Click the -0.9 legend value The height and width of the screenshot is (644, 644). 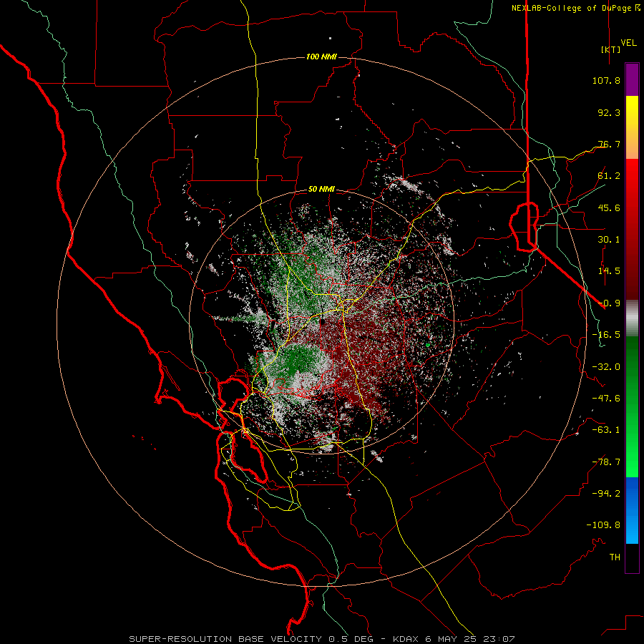tap(609, 303)
